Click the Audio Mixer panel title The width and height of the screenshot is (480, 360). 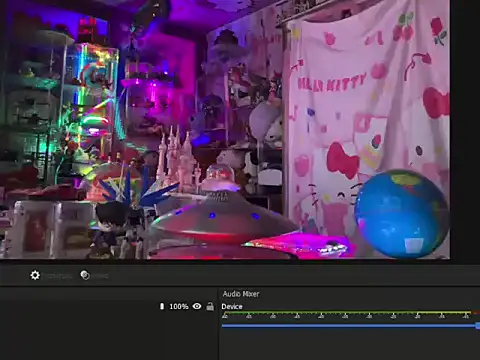click(241, 294)
